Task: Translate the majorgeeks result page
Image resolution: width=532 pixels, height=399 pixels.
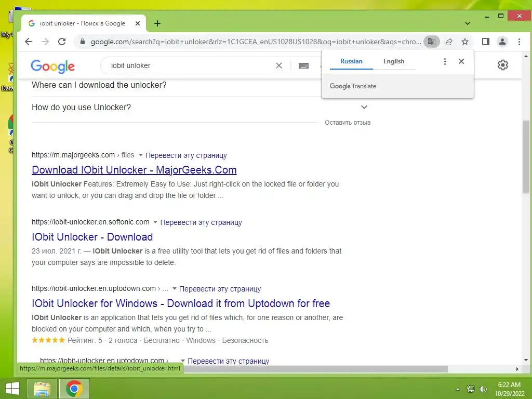Action: click(x=186, y=155)
